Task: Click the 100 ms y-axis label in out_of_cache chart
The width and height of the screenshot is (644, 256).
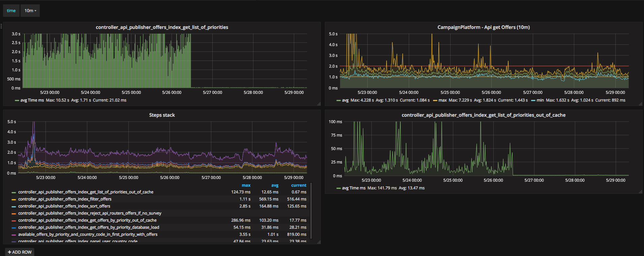Action: coord(335,122)
